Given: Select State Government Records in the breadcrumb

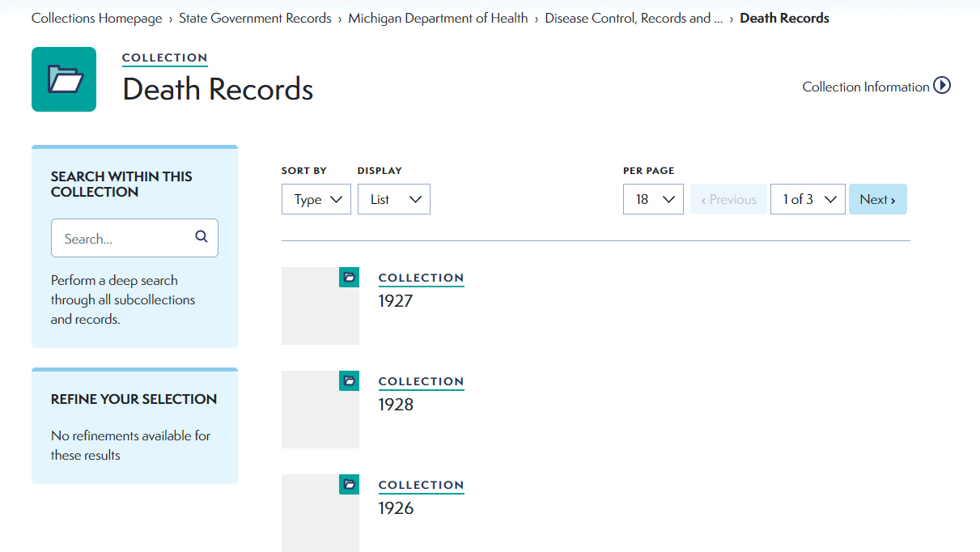Looking at the screenshot, I should tap(255, 17).
